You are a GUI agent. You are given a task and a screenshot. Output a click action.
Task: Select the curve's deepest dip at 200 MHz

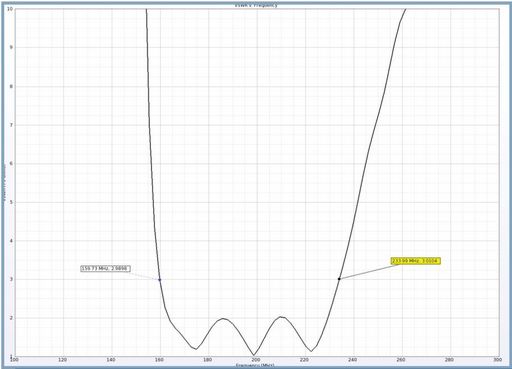point(254,355)
